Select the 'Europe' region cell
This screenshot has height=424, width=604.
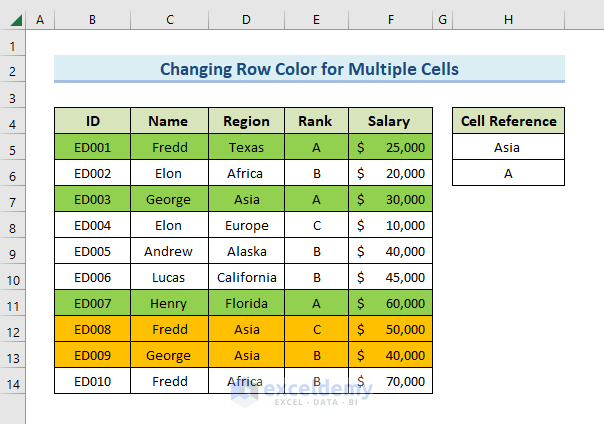[x=246, y=225]
